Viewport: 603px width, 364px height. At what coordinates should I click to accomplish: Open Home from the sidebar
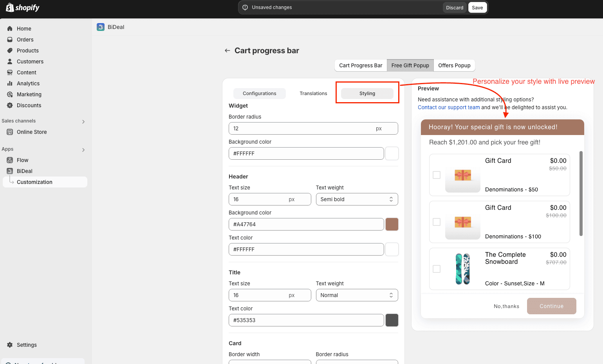pos(24,29)
